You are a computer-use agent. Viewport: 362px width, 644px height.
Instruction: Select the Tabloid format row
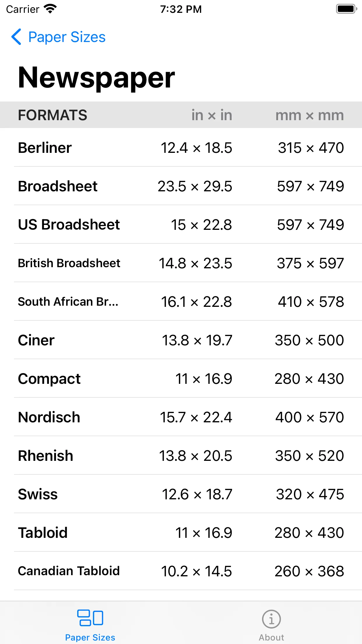[x=181, y=532]
